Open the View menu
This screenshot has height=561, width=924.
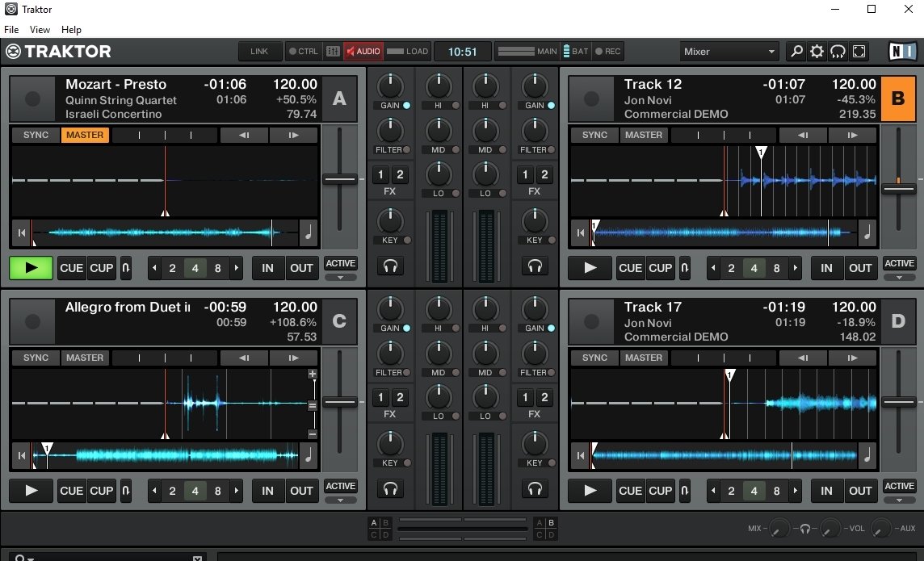[x=40, y=29]
